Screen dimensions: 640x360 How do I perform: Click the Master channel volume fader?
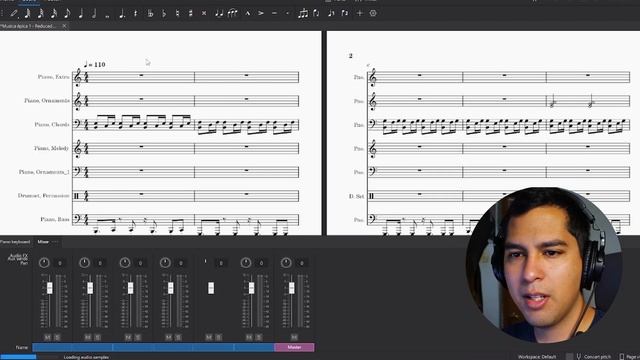(291, 288)
